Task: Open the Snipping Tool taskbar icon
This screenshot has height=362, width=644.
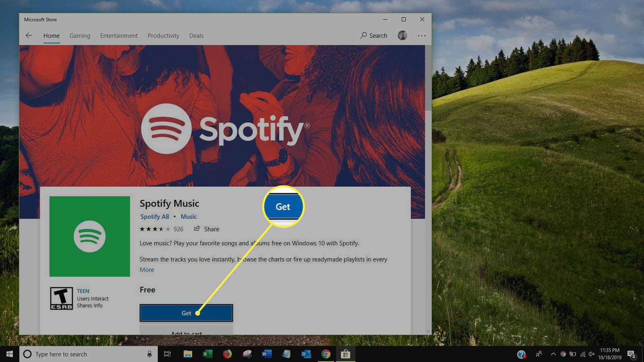Action: point(247,354)
